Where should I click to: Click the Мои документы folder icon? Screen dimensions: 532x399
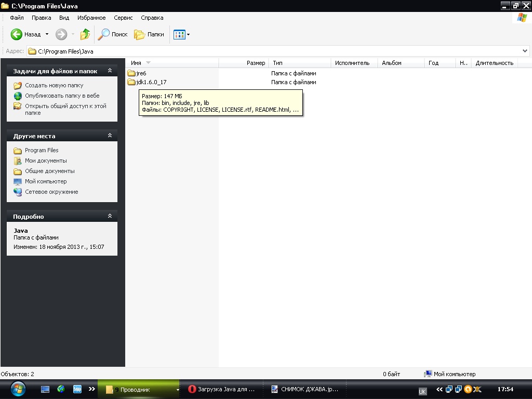pos(18,161)
